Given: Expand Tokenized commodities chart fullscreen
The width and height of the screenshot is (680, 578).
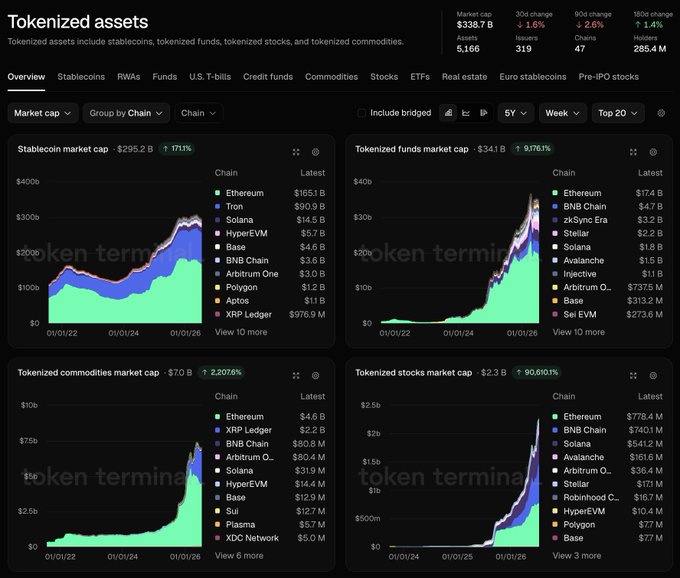Looking at the screenshot, I should (296, 376).
